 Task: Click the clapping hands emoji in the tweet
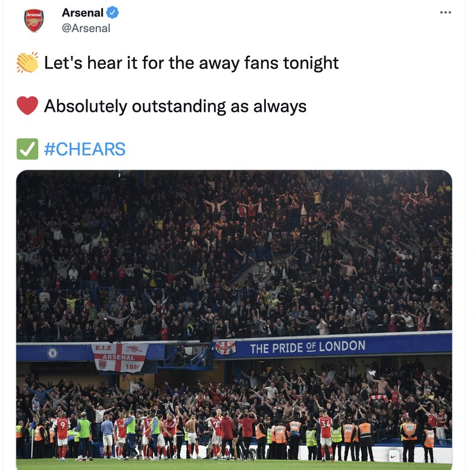pyautogui.click(x=27, y=61)
